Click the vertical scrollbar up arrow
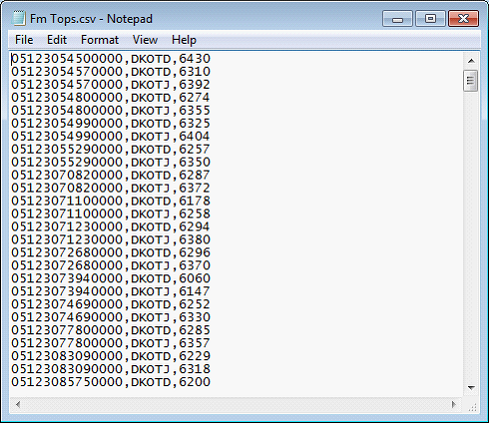 pos(471,61)
